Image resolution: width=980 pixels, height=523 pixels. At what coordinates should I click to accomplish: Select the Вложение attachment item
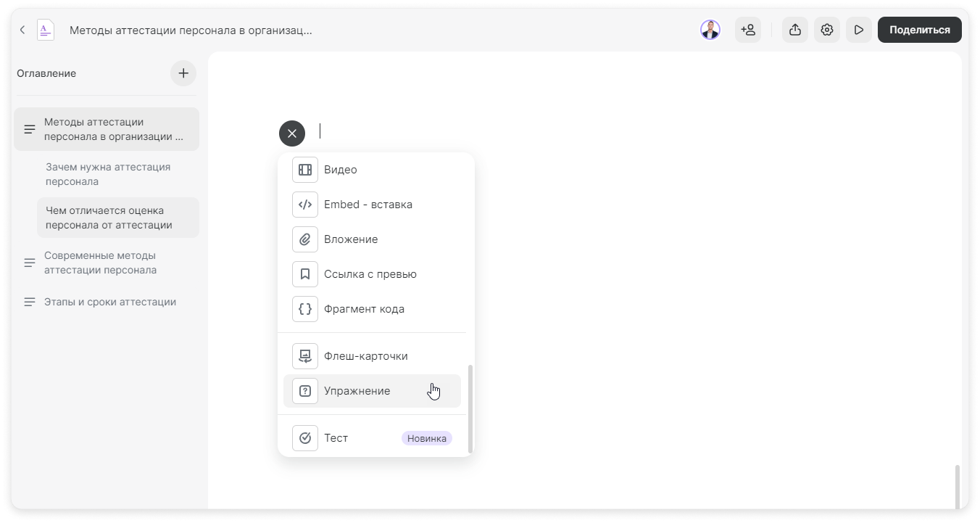point(372,239)
